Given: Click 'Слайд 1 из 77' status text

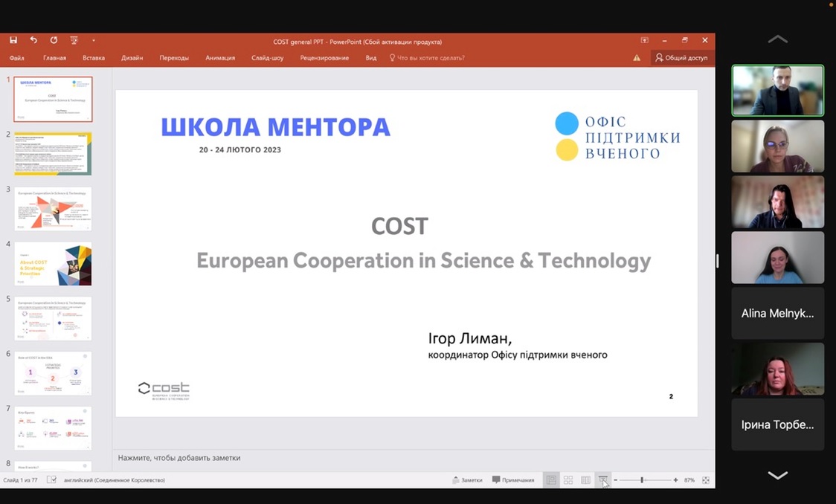Looking at the screenshot, I should pos(20,480).
